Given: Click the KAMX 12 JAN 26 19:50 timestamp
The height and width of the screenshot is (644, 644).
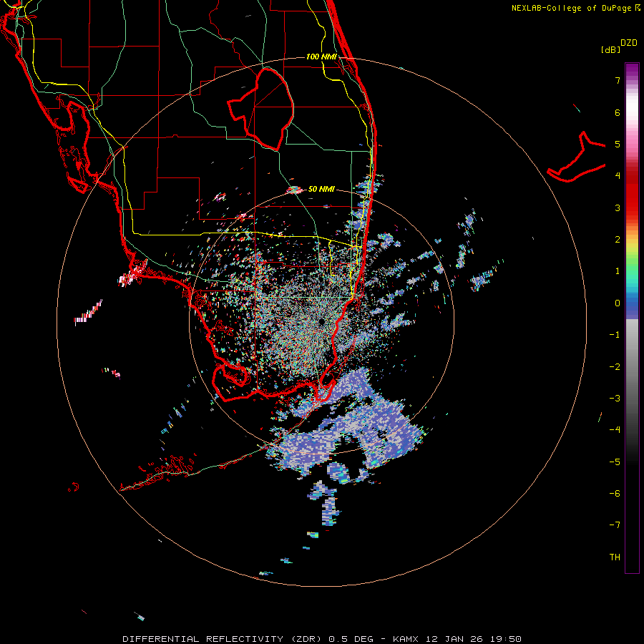Looking at the screenshot, I should (x=457, y=639).
